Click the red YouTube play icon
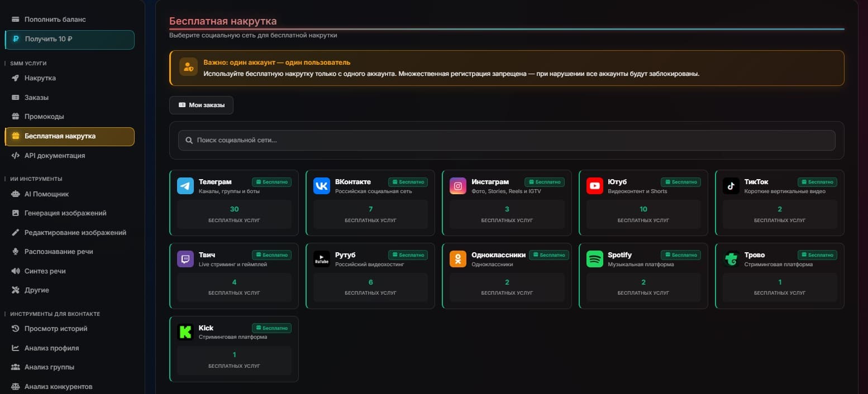Screen dimensions: 868x394 (x=595, y=186)
